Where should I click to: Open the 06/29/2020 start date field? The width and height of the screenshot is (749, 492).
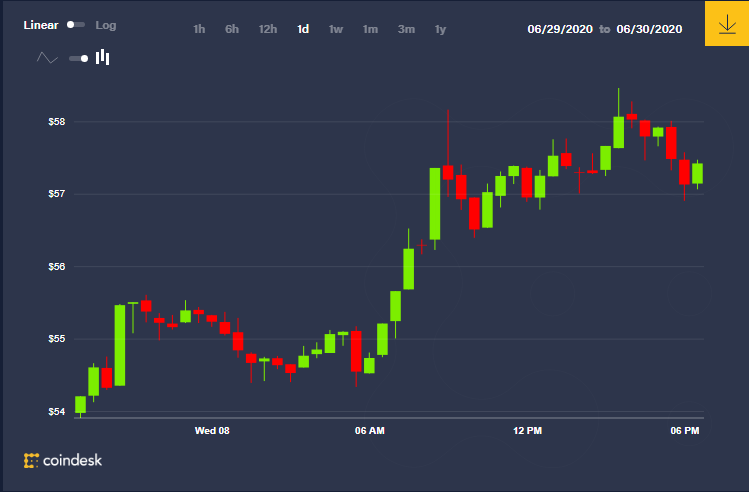coord(560,29)
